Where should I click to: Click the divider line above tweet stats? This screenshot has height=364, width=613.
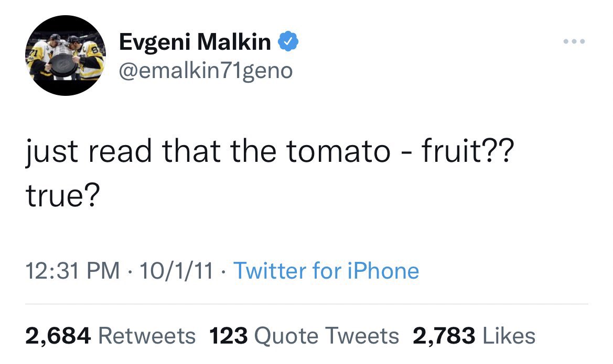[x=307, y=304]
